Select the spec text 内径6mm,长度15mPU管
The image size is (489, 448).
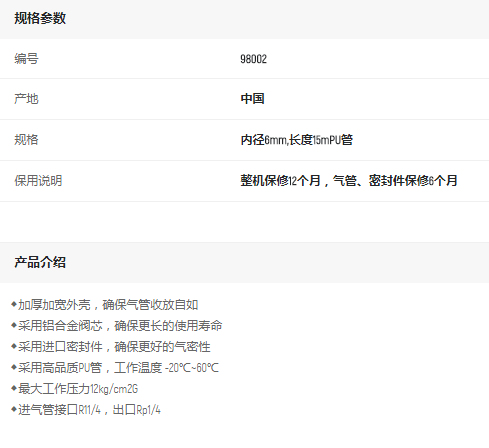tap(296, 140)
